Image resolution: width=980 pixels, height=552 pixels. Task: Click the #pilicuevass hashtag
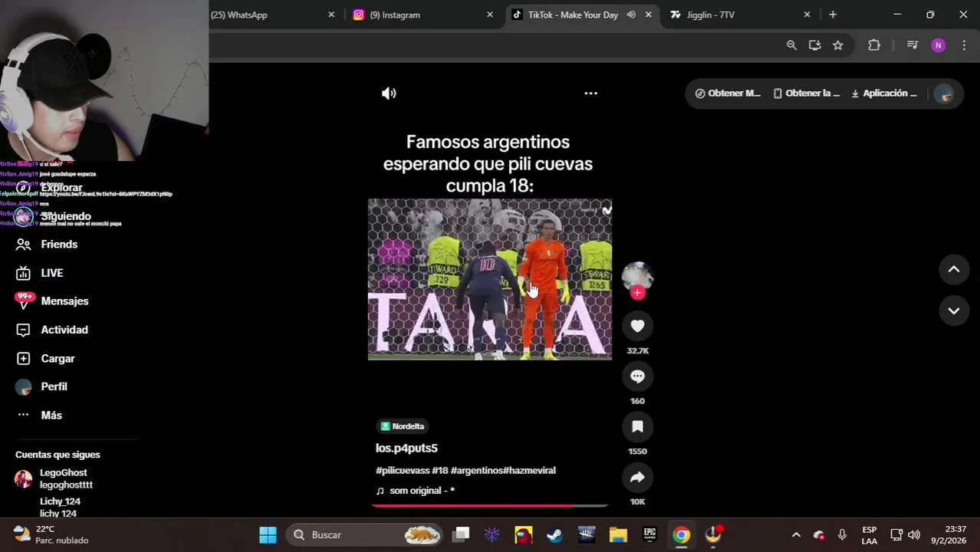point(402,471)
